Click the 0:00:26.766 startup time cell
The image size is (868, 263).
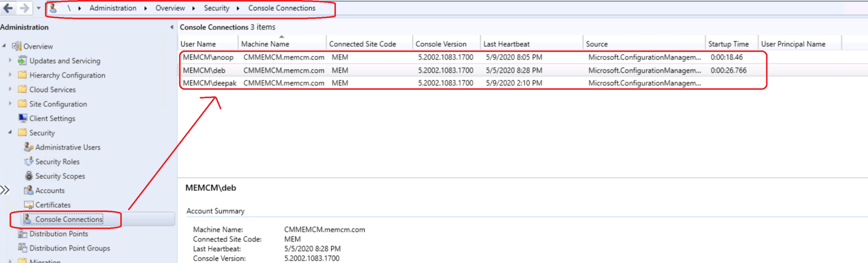pyautogui.click(x=729, y=70)
